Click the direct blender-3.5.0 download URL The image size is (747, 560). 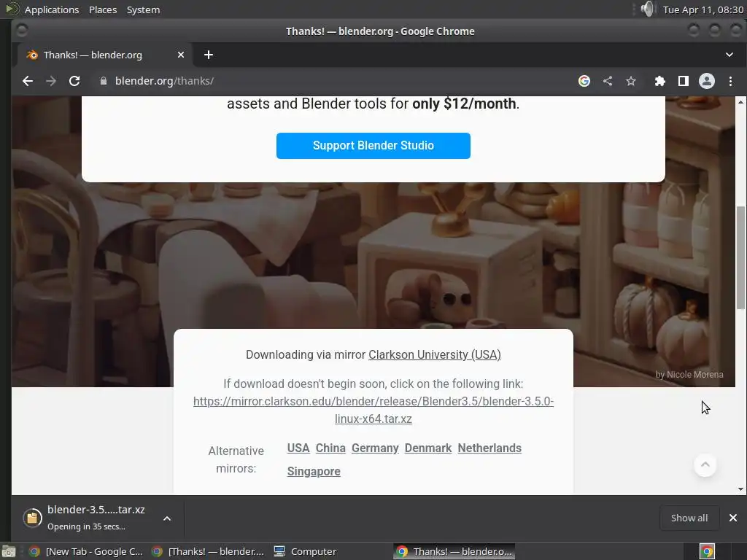(x=373, y=410)
